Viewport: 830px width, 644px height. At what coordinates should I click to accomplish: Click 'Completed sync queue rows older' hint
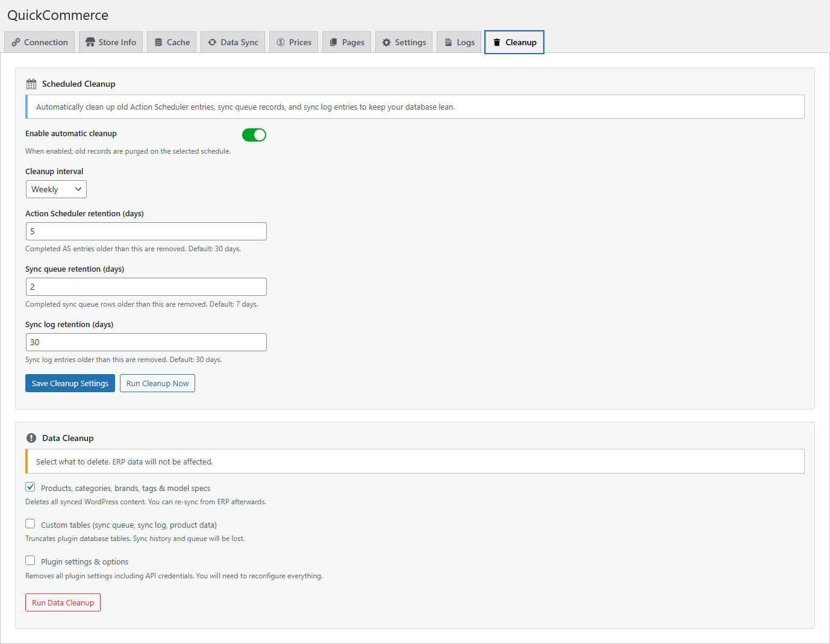[x=142, y=304]
